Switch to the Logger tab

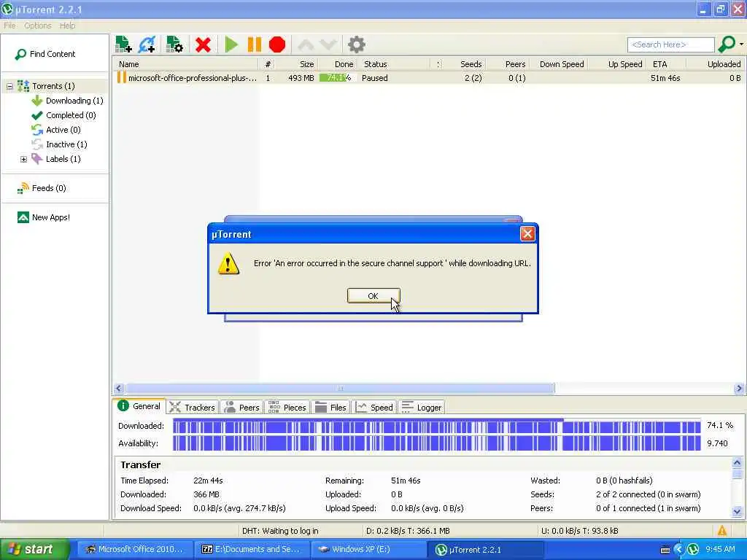(x=422, y=407)
